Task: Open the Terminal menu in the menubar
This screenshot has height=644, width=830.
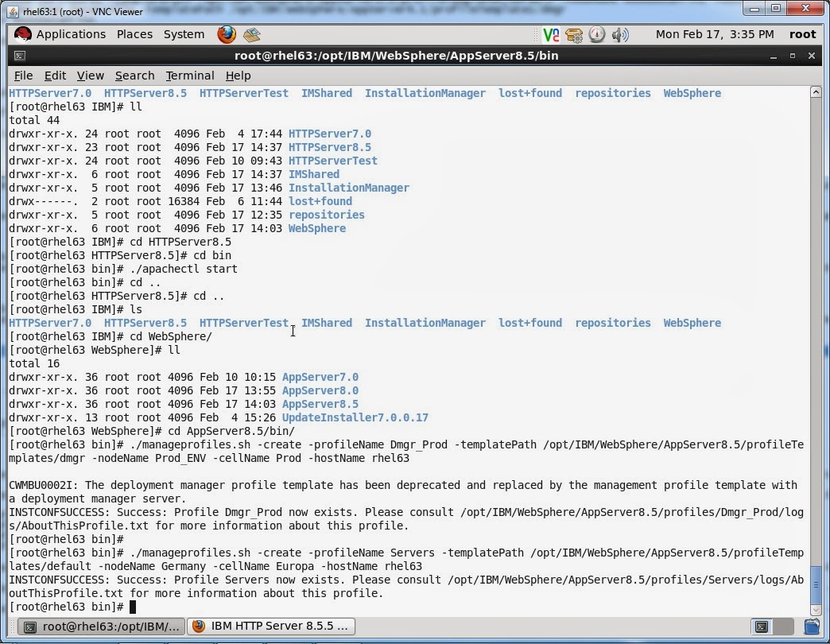Action: [189, 76]
